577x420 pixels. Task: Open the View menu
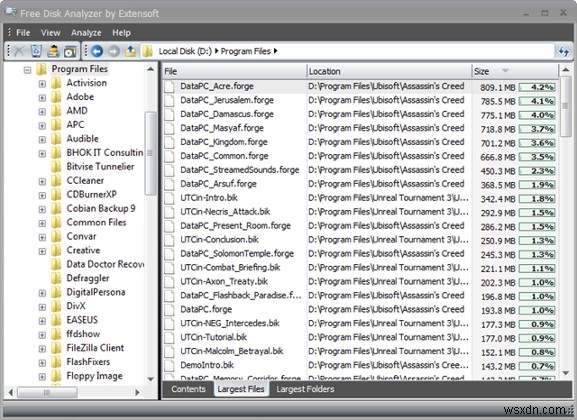click(50, 33)
